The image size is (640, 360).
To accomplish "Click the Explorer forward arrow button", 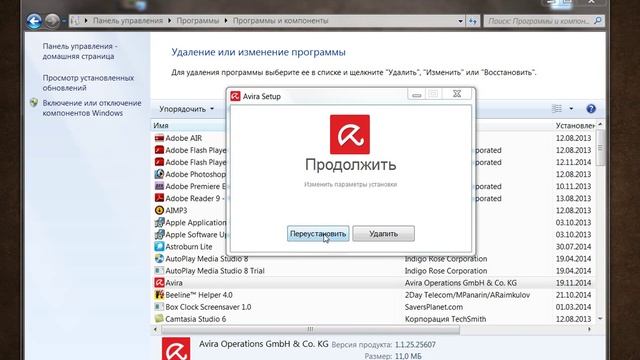I will 52,21.
